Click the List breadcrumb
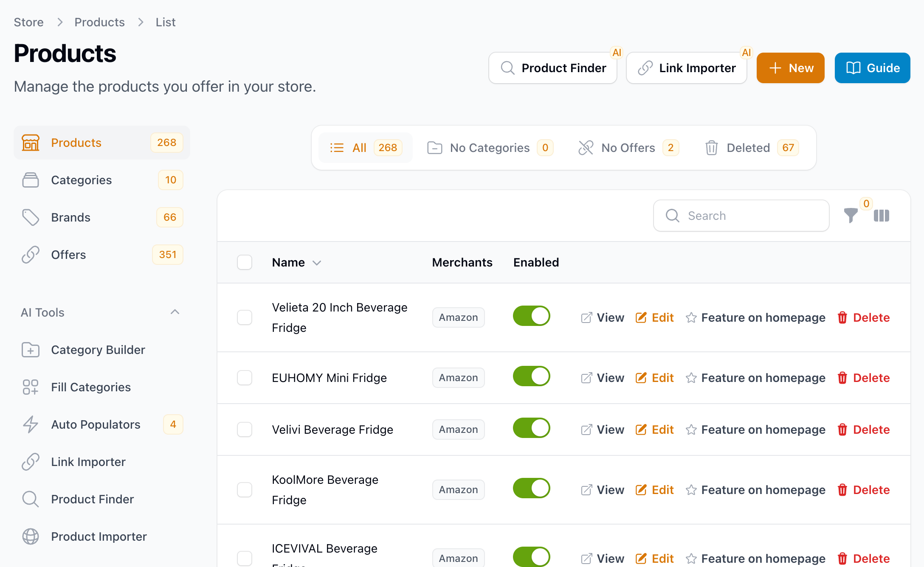This screenshot has height=567, width=924. click(166, 22)
